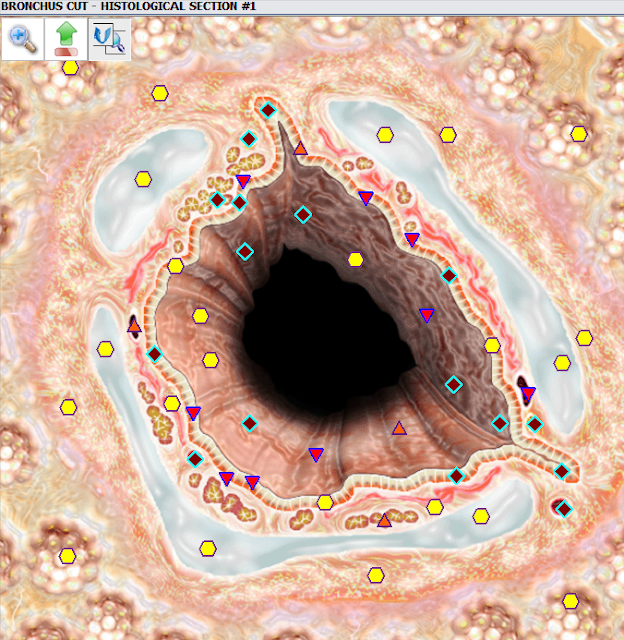
Task: Click the 'BRONCHUS CUT - HISTOLOGICAL SECTION #1' title
Action: (129, 6)
